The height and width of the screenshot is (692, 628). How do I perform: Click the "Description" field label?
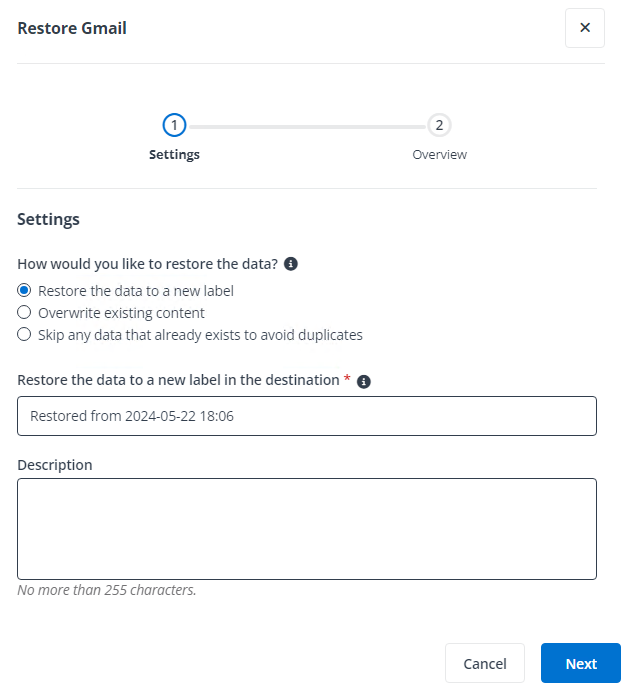pos(55,465)
